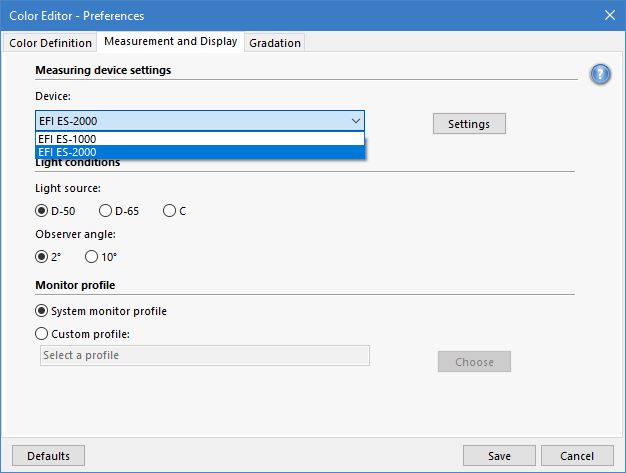Enable Custom profile option
Screen dimensions: 626x473
click(83, 334)
